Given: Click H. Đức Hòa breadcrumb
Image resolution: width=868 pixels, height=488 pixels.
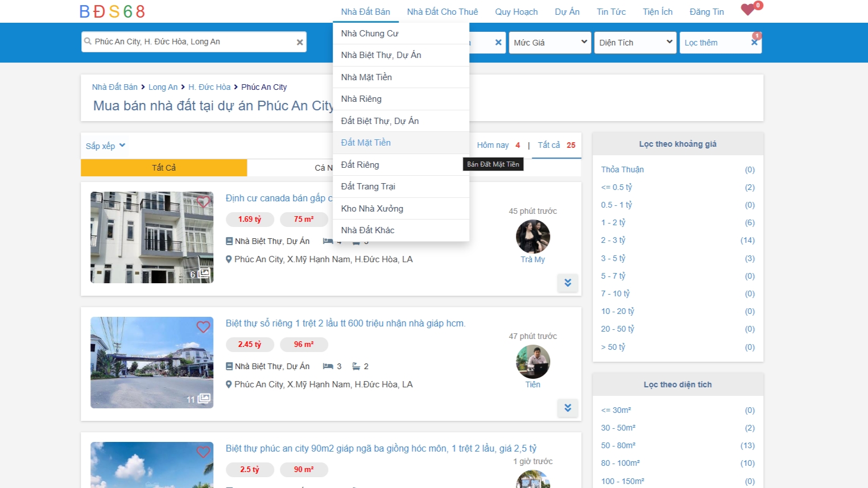Looking at the screenshot, I should 209,87.
